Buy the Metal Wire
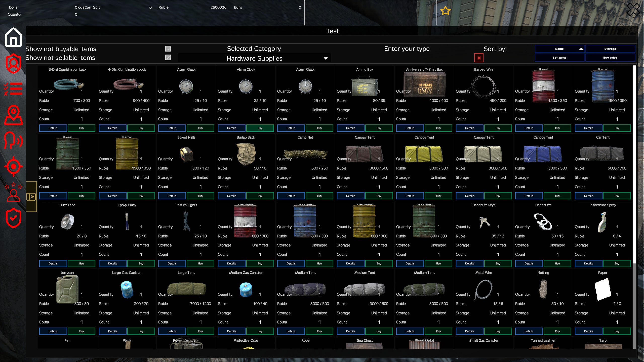 pos(498,331)
